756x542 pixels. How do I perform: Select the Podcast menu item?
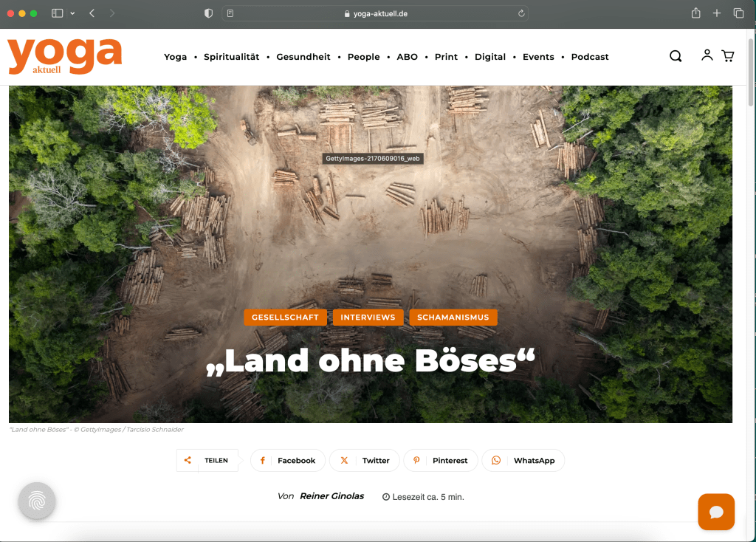click(x=590, y=57)
